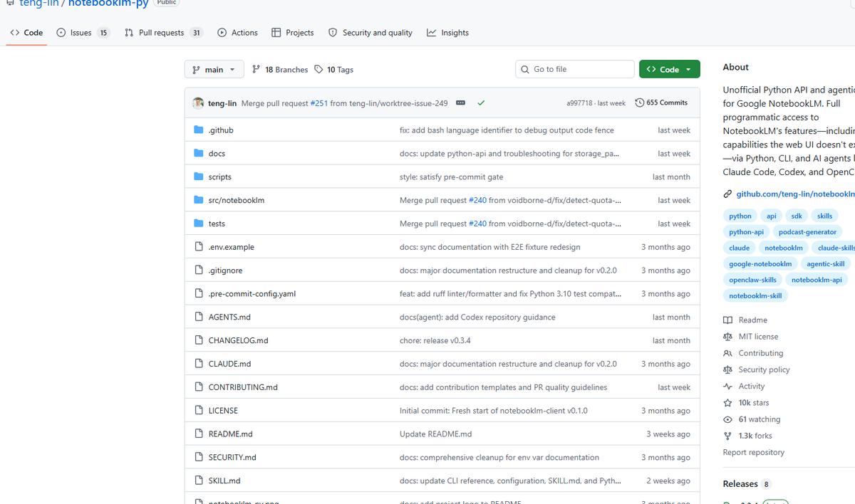Image resolution: width=855 pixels, height=504 pixels.
Task: Select the agentic-skill topic tag
Action: 826,264
